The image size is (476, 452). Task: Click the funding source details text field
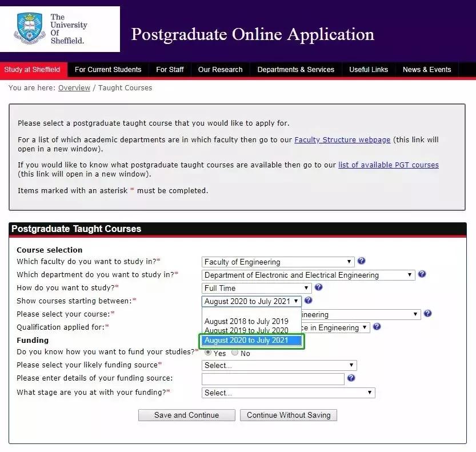pos(273,379)
